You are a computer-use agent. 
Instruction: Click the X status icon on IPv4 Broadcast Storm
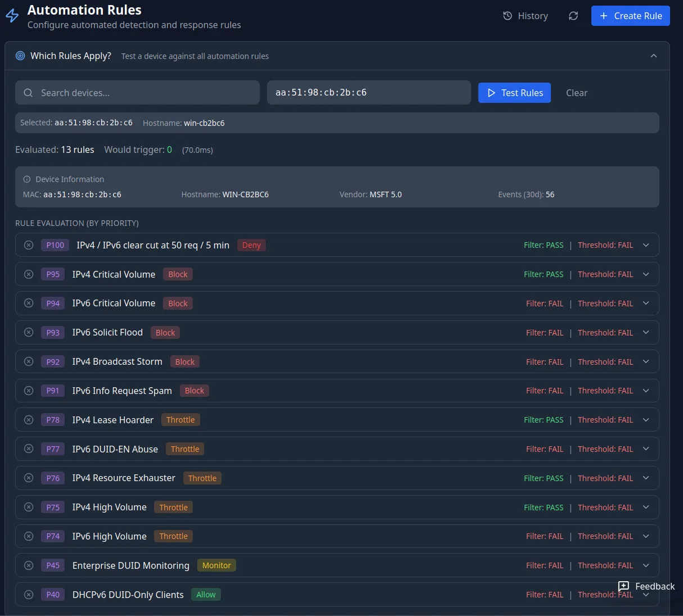coord(29,361)
